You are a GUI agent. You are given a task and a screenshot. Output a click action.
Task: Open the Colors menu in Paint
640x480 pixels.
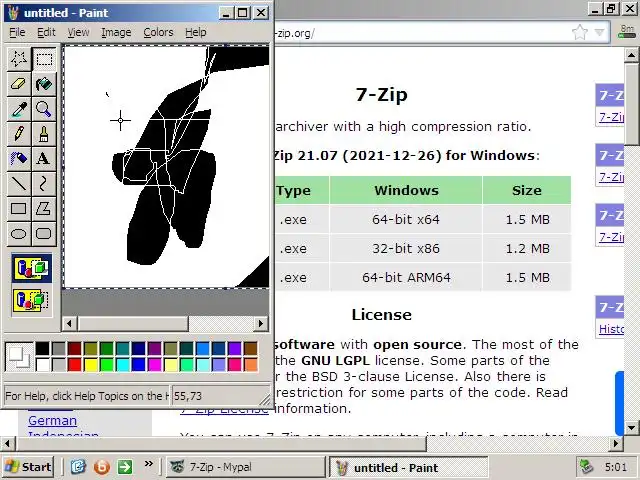158,32
